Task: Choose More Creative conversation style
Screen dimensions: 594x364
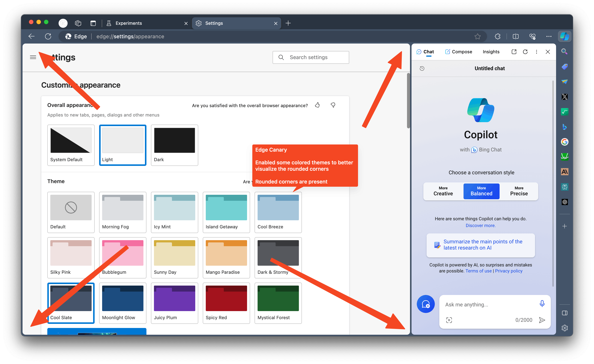Action: coord(443,191)
